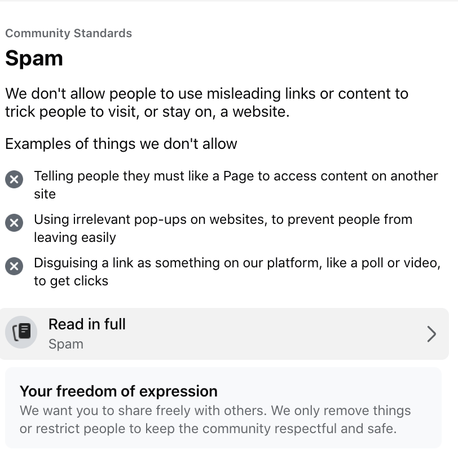Click the "irrelevant pop-ups on websites" example text
458x476 pixels.
[x=223, y=219]
